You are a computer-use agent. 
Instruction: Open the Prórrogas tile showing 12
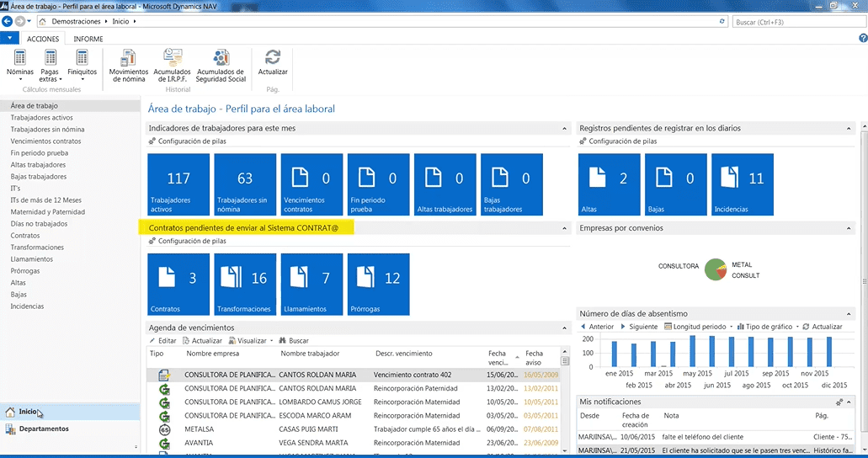point(378,284)
